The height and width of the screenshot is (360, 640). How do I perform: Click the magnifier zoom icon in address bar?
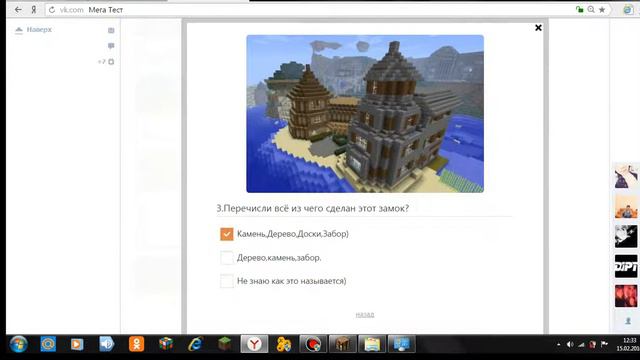pyautogui.click(x=591, y=10)
